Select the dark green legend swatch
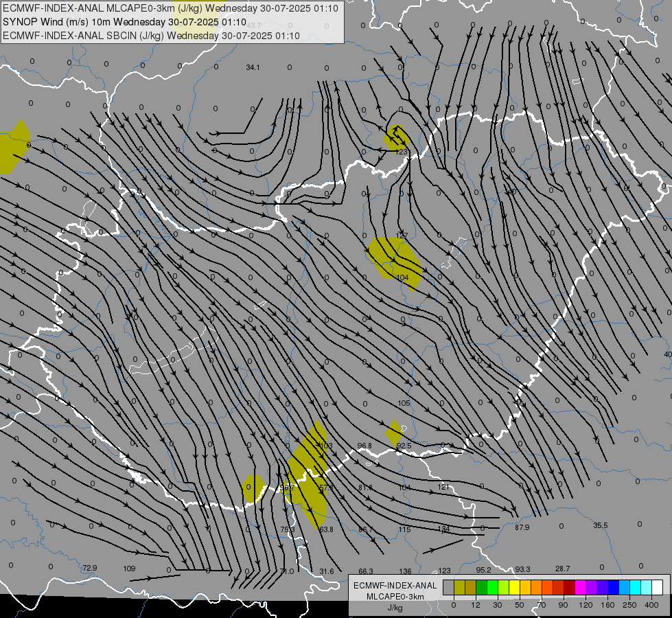The image size is (672, 618). click(x=482, y=588)
